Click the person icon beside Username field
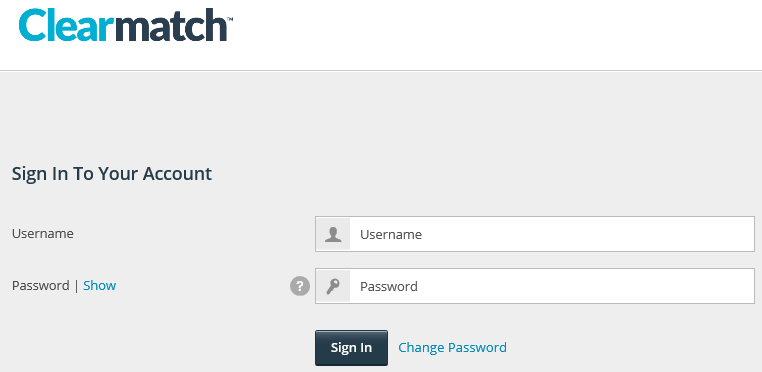Screen dimensions: 762x372 point(333,234)
